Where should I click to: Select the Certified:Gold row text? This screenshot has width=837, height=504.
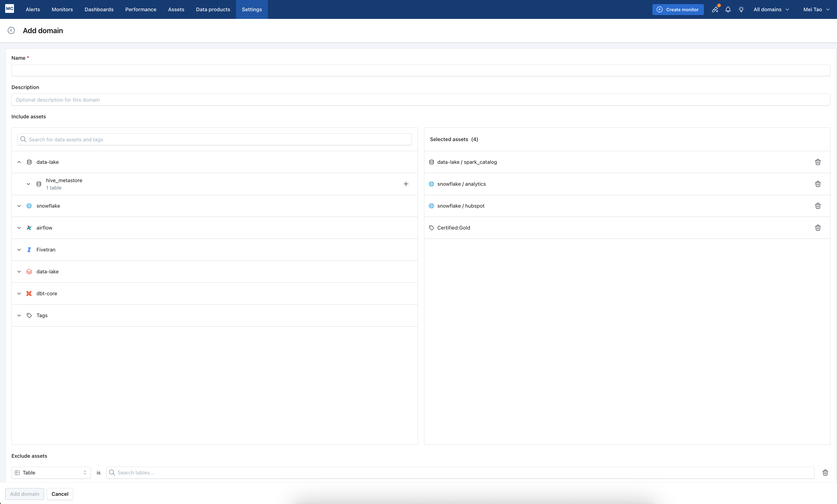pos(454,228)
